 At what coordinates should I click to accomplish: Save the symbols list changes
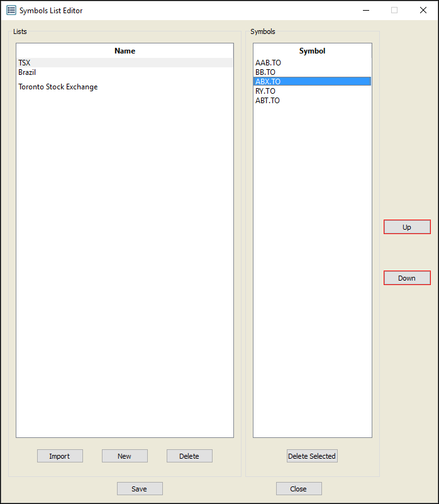(x=140, y=489)
